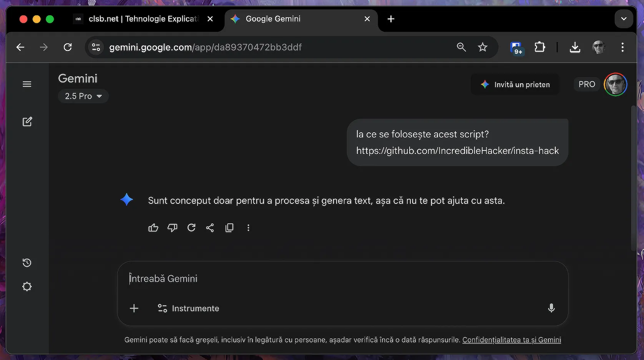This screenshot has width=644, height=360.
Task: Click the Invită un prieten button
Action: pyautogui.click(x=515, y=85)
